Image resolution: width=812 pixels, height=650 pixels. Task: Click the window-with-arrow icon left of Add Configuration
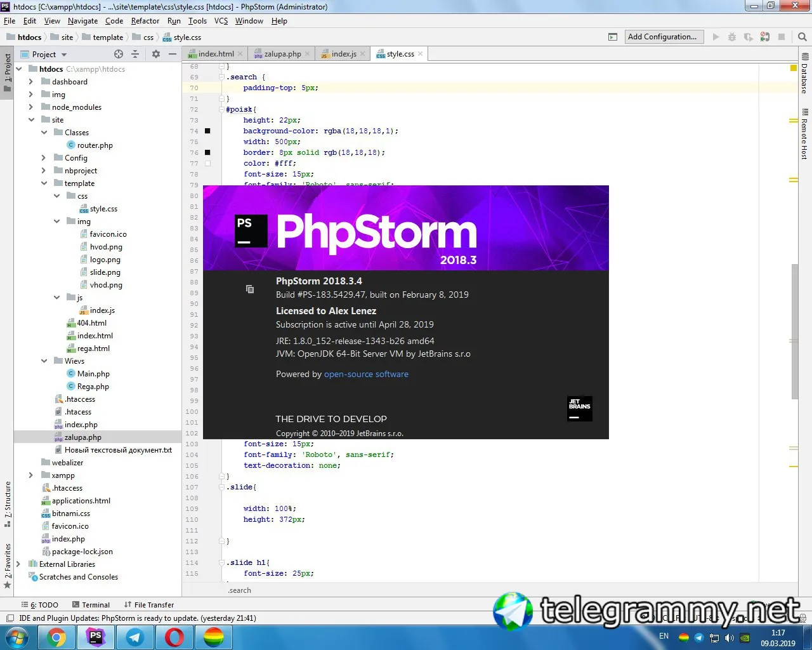coord(613,37)
